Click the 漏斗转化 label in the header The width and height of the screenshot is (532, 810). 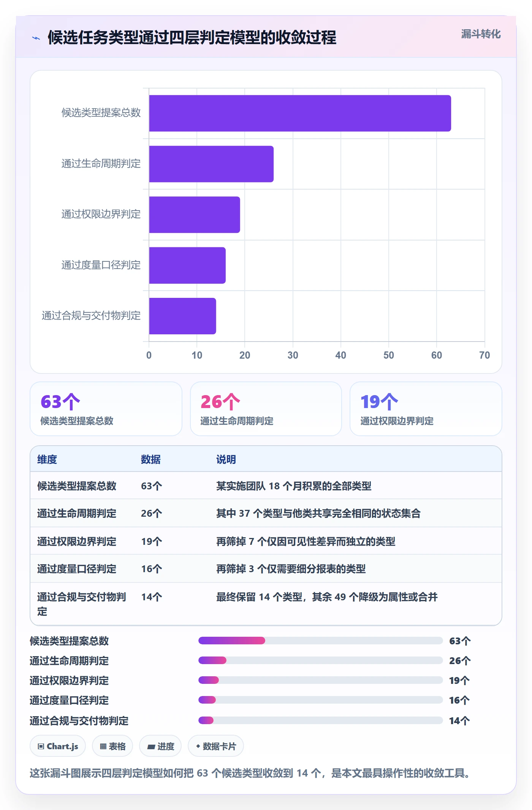coord(481,34)
